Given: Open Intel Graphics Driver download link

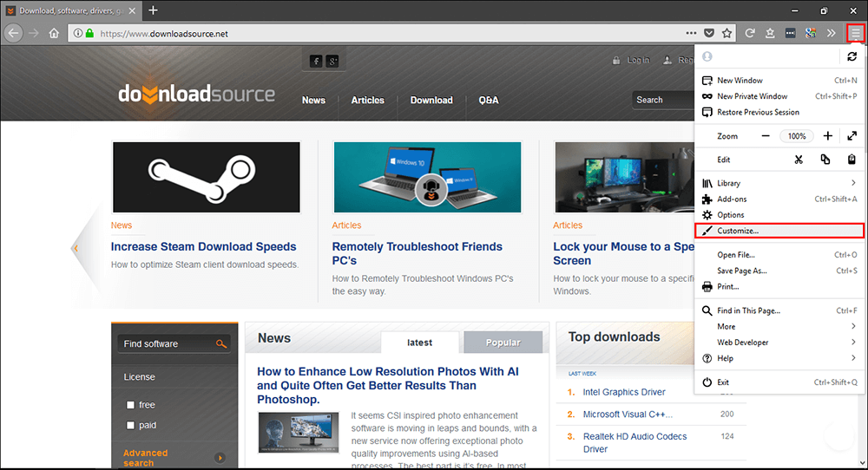Looking at the screenshot, I should (x=624, y=392).
